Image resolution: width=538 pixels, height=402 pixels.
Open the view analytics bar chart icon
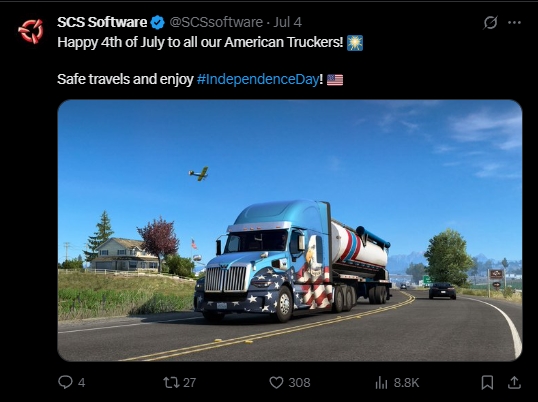pyautogui.click(x=381, y=382)
